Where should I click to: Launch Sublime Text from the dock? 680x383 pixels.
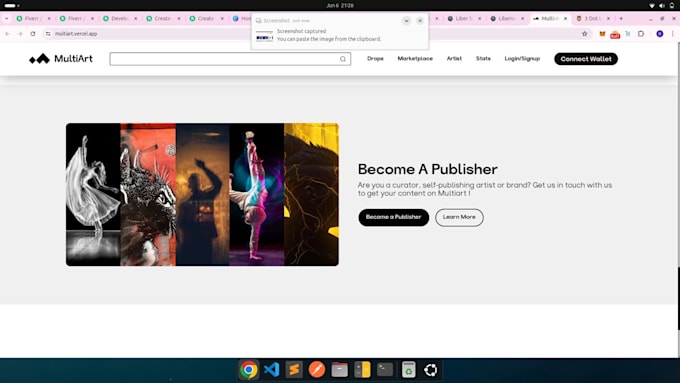click(294, 370)
